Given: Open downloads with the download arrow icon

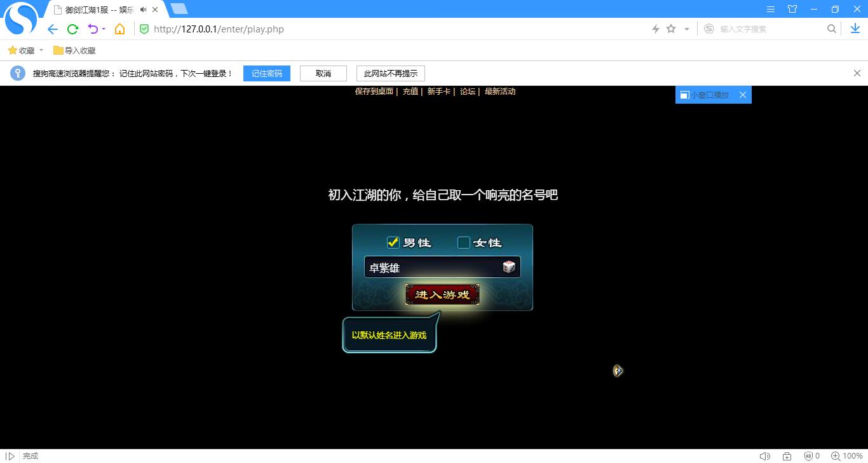Looking at the screenshot, I should 855,29.
